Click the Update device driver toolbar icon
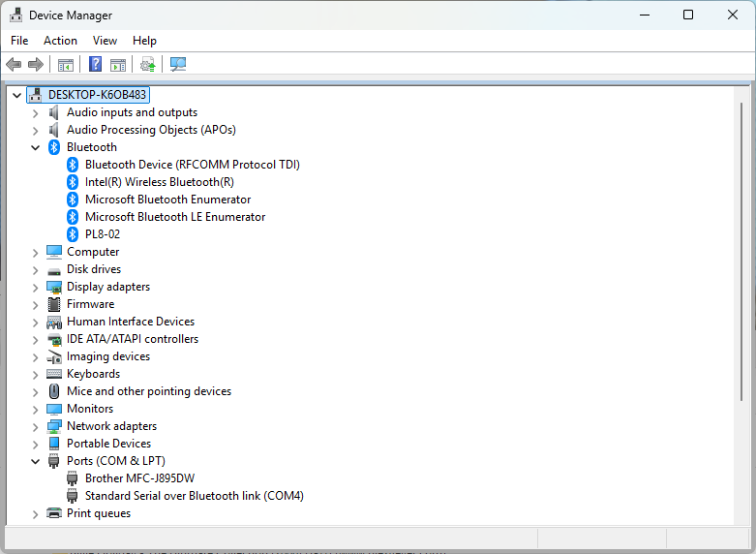This screenshot has width=756, height=554. (x=147, y=65)
